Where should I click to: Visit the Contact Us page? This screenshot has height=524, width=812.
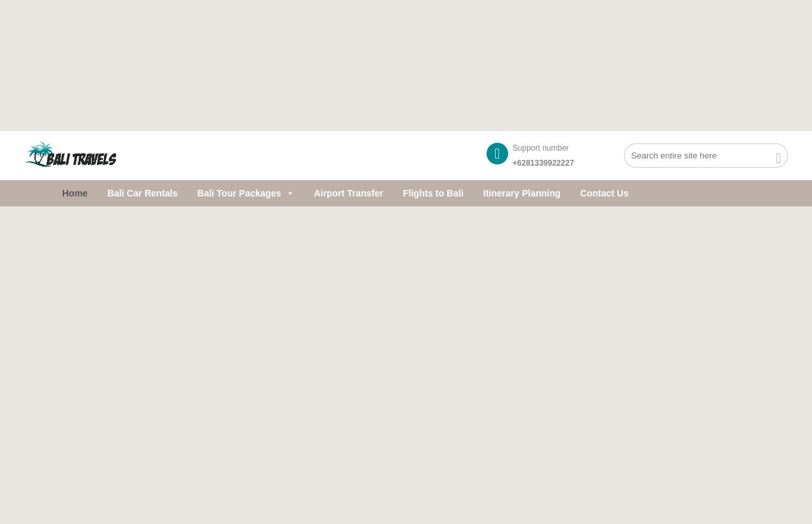pos(604,193)
